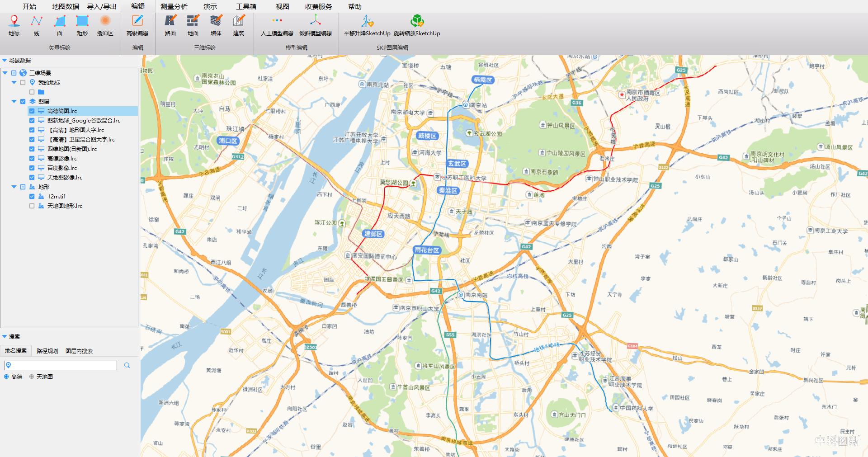
Task: Select the 地面 ground plotting tool
Action: coord(193,25)
